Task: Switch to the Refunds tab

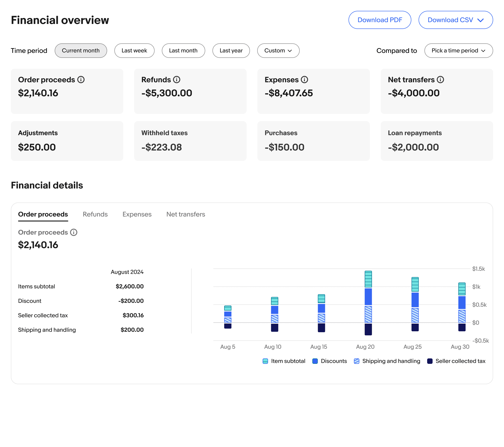Action: click(x=95, y=214)
